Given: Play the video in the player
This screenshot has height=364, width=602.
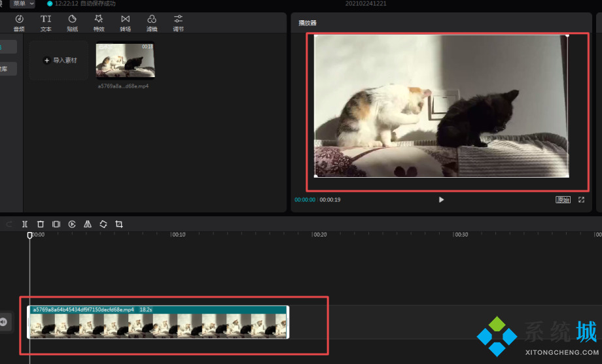Looking at the screenshot, I should pyautogui.click(x=441, y=200).
